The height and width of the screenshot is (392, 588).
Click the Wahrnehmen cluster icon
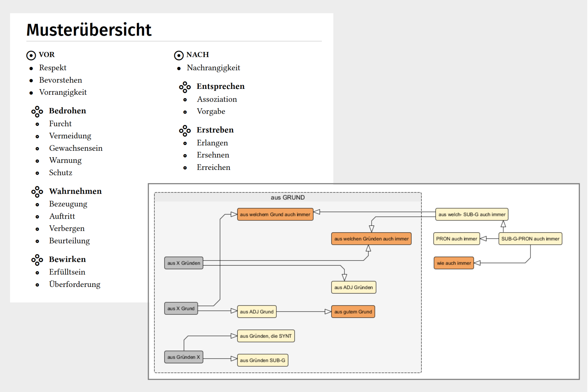coord(37,192)
